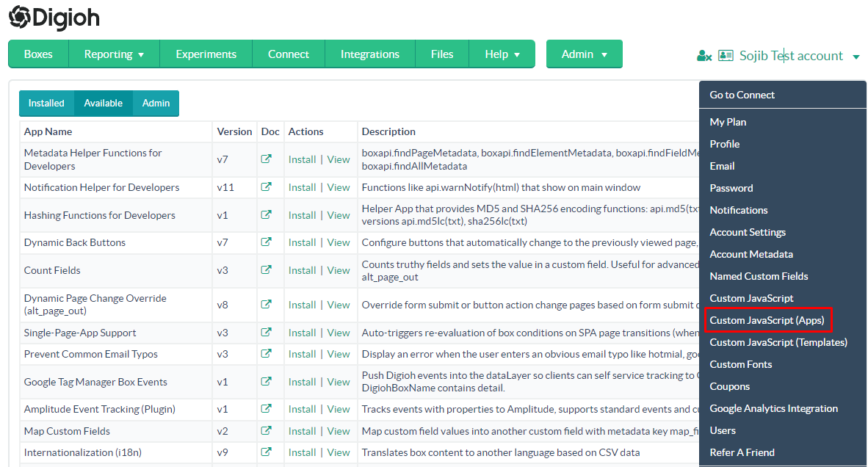Go to the Boxes page
This screenshot has height=467, width=868.
pos(38,54)
